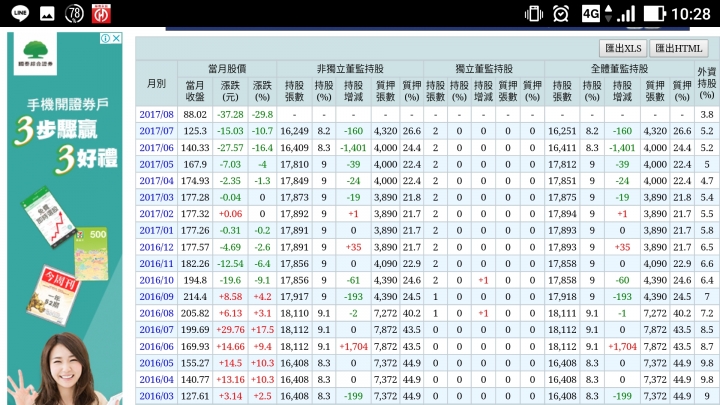720x405 pixels.
Task: Click the 500 gift card image in ad
Action: [x=91, y=253]
